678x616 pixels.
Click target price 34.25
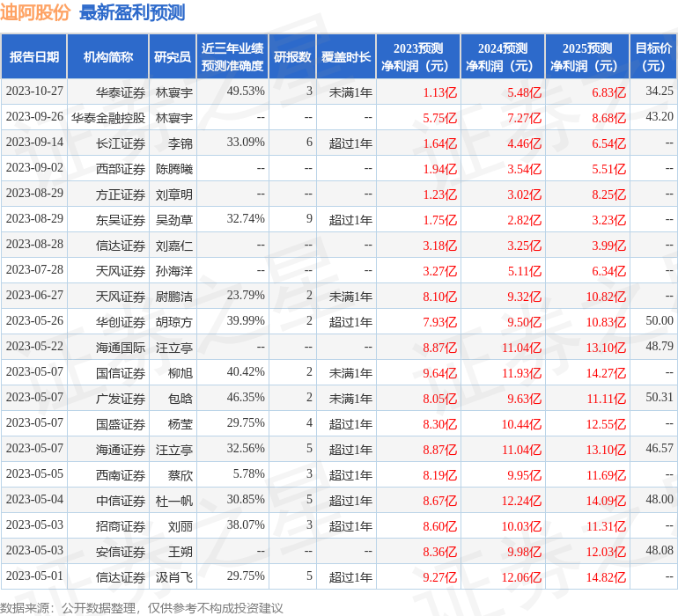(x=660, y=92)
